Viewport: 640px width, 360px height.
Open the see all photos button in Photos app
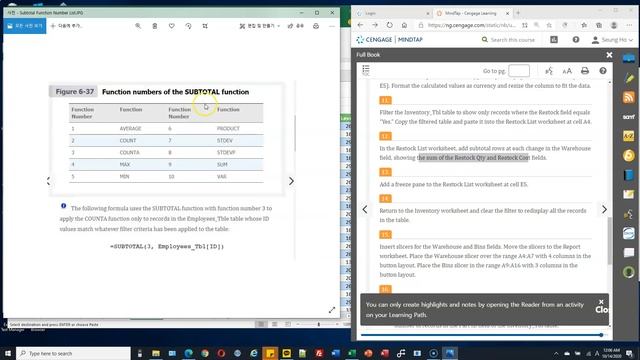pos(24,26)
